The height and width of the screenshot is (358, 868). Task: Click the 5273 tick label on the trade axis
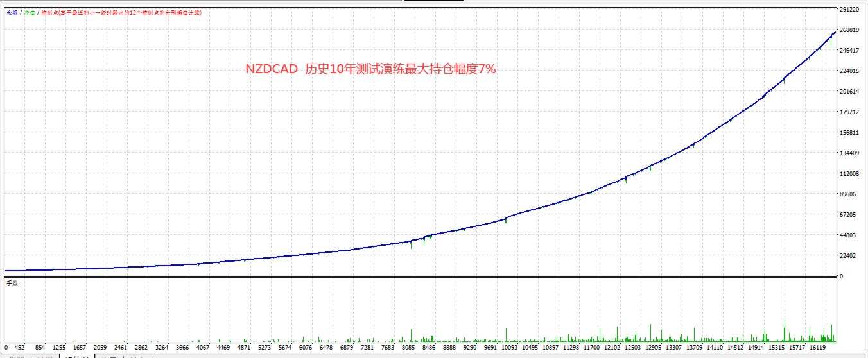pos(265,348)
